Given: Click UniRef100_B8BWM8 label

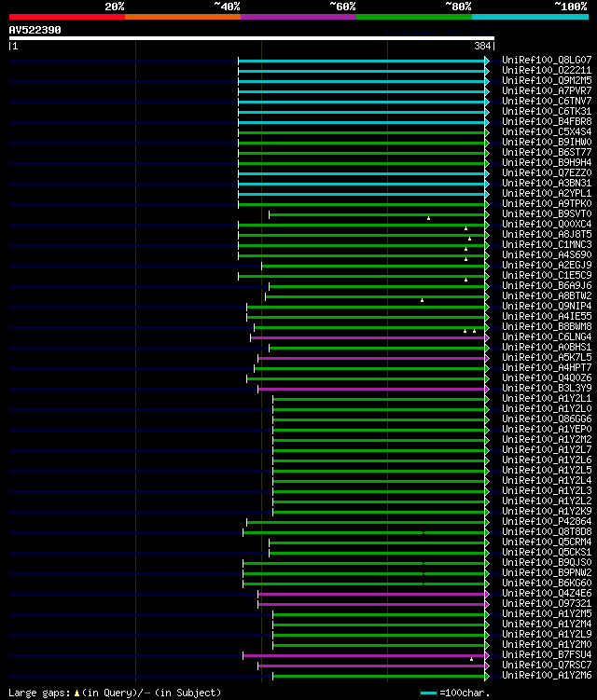Looking at the screenshot, I should click(547, 327).
